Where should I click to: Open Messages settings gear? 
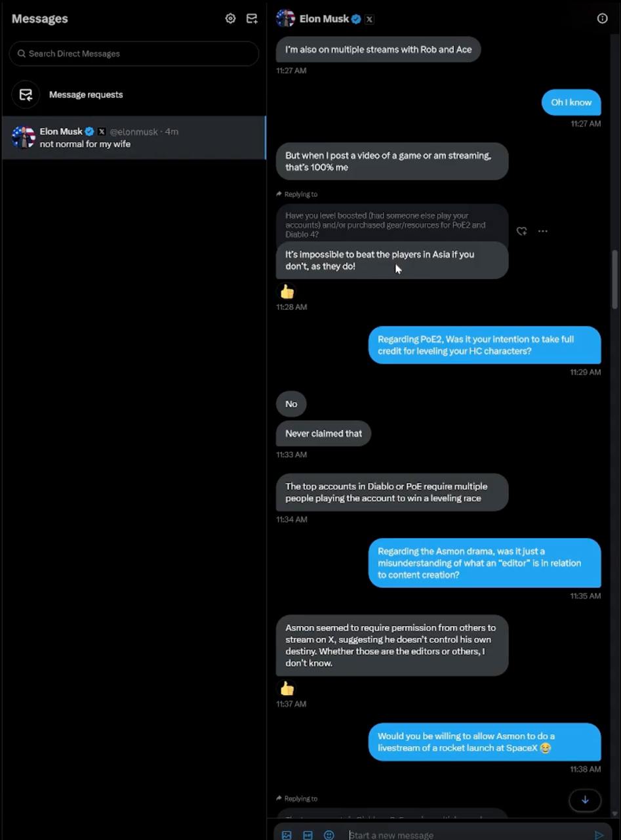pyautogui.click(x=230, y=19)
